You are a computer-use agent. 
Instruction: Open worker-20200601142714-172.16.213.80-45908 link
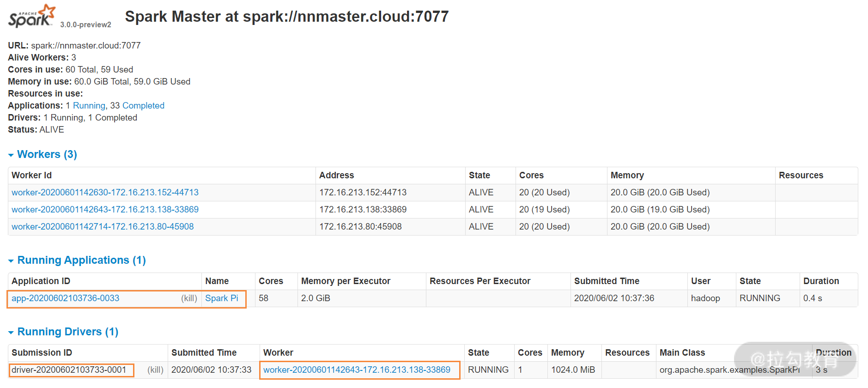point(103,226)
